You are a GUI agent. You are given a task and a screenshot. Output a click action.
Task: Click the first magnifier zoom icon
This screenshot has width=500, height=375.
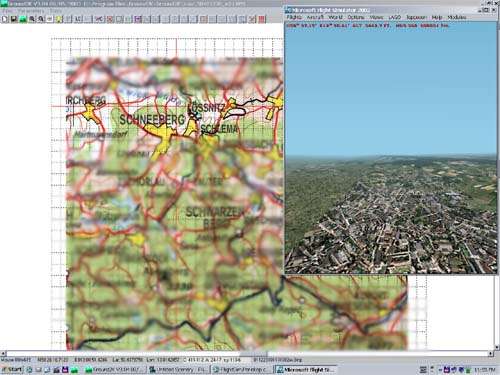point(32,19)
